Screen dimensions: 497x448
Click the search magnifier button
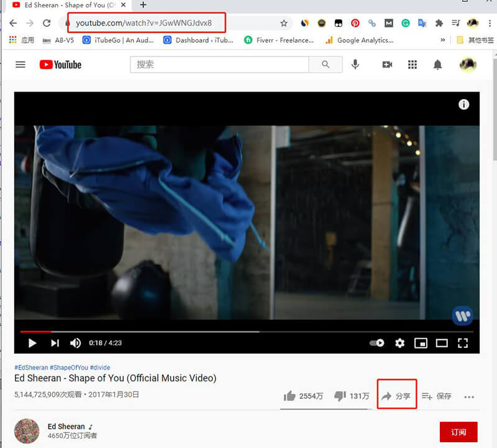pyautogui.click(x=326, y=65)
